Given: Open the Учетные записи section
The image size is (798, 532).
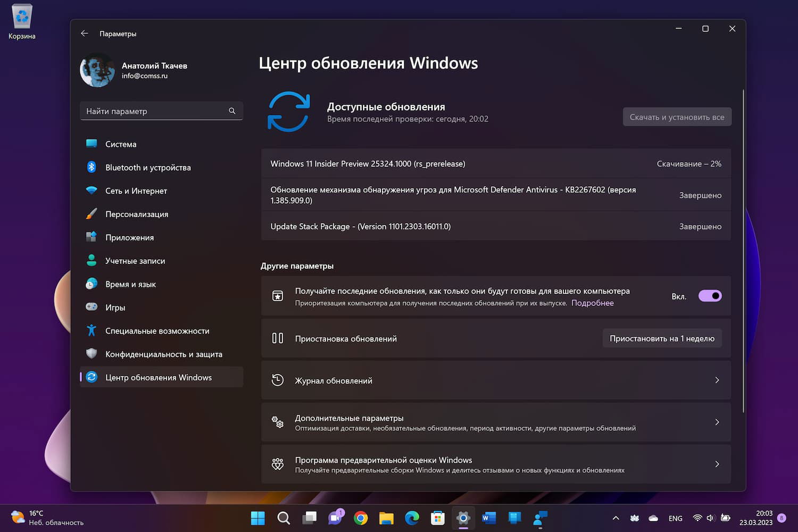Looking at the screenshot, I should coord(135,260).
